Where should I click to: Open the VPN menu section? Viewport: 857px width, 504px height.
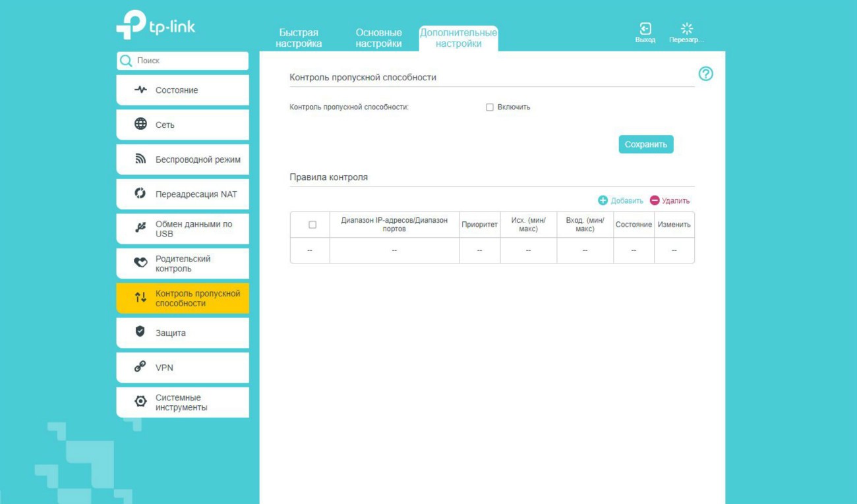point(164,368)
